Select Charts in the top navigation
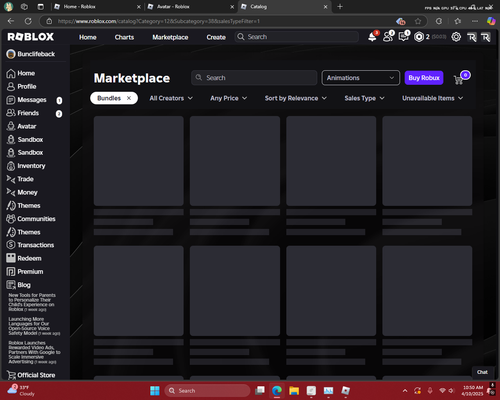The height and width of the screenshot is (400, 500). [124, 37]
